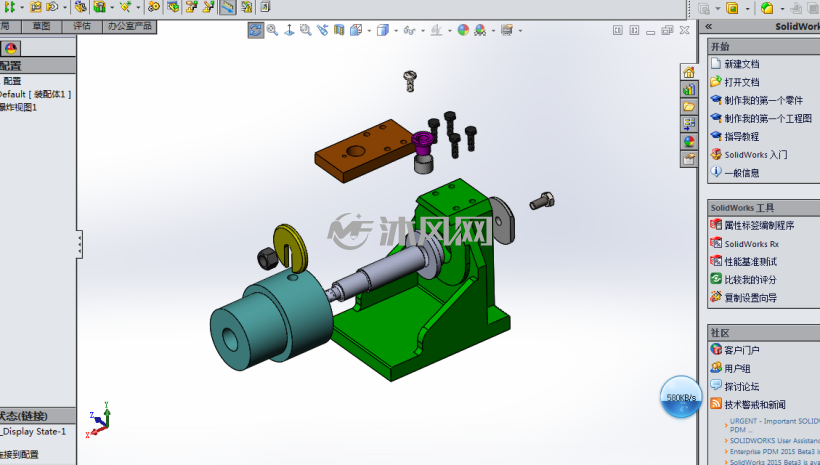Expand dropdown next to green-yellow part icon
820x465 pixels.
point(782,8)
